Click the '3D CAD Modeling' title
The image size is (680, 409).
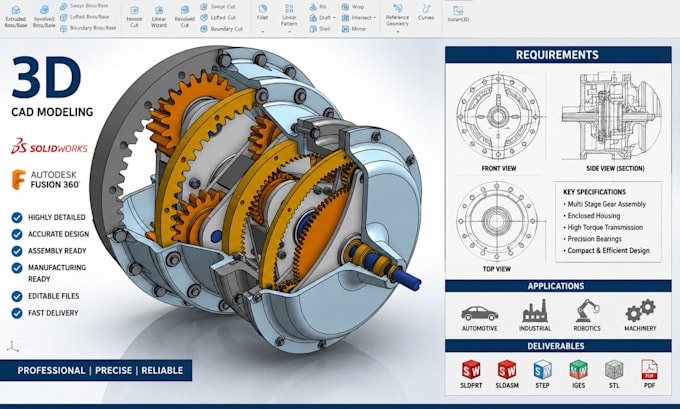point(52,86)
